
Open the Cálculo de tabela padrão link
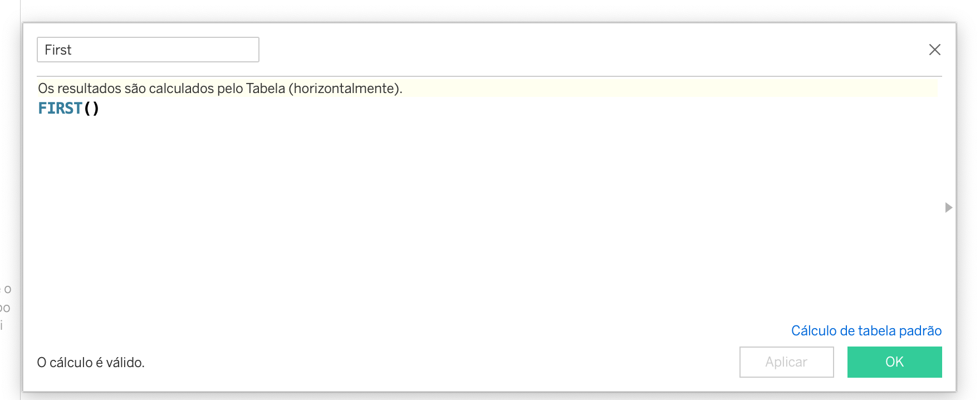tap(866, 330)
